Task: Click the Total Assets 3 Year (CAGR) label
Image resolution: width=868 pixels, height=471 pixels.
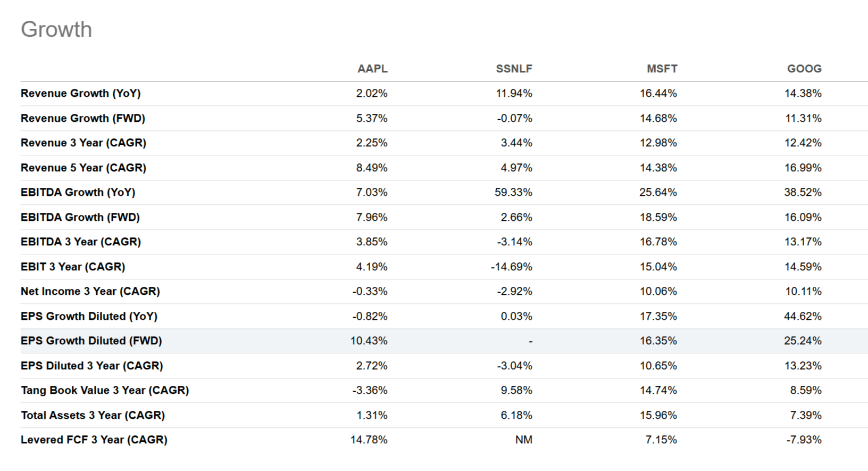Action: tap(93, 415)
